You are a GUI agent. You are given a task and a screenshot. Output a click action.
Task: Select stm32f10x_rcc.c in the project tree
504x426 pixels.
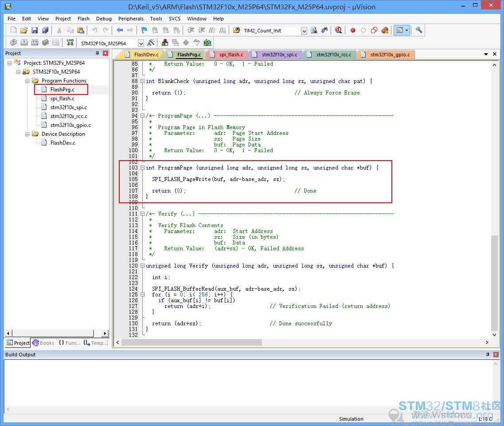[x=69, y=116]
